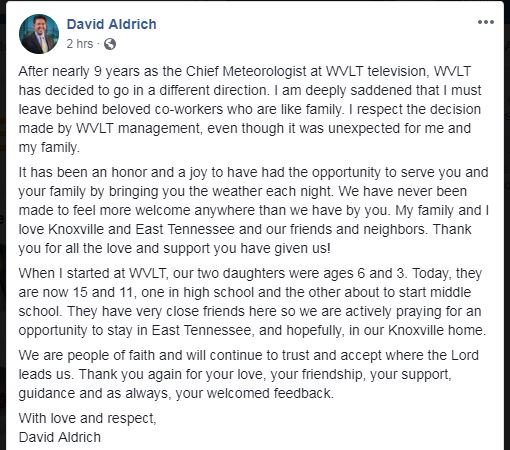
Task: Click the paragraph starting 'We are people of faith'
Action: click(249, 374)
